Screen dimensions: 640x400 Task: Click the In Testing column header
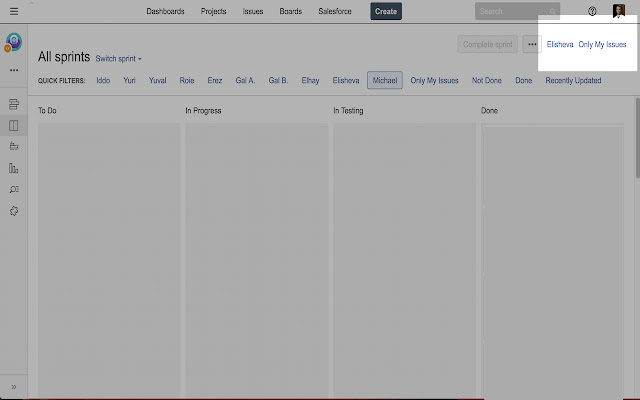click(348, 111)
